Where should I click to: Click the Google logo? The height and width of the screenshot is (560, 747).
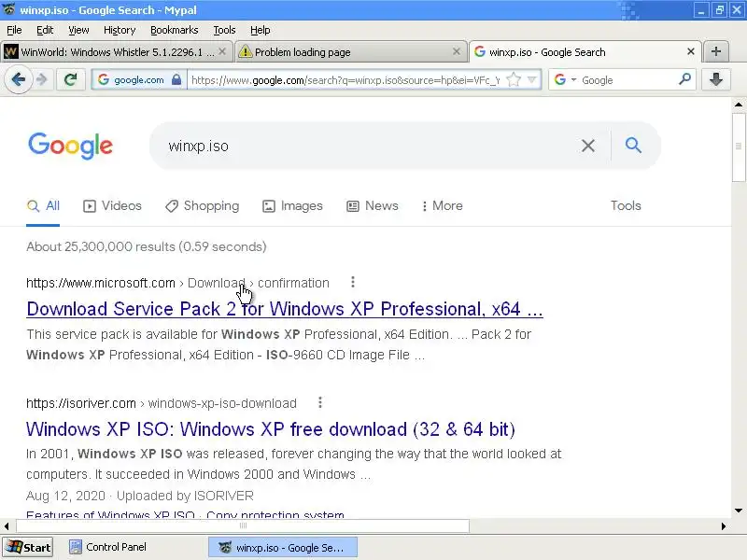[x=71, y=146]
